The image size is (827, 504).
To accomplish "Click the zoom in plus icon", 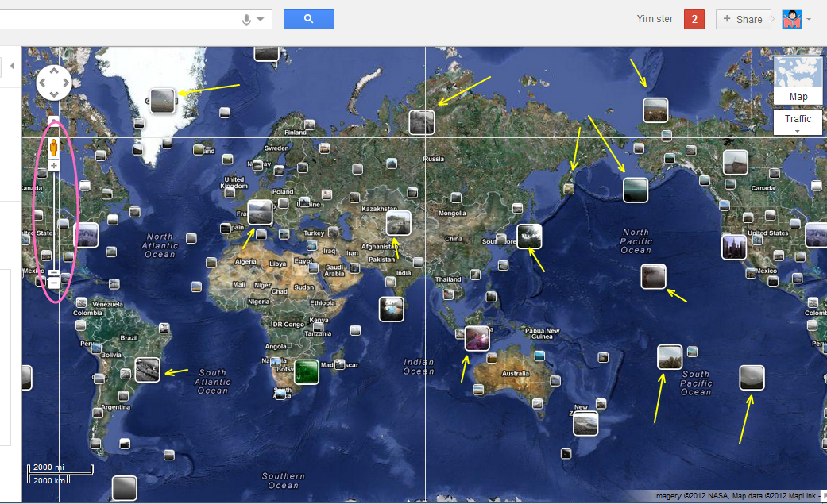I will pyautogui.click(x=53, y=165).
